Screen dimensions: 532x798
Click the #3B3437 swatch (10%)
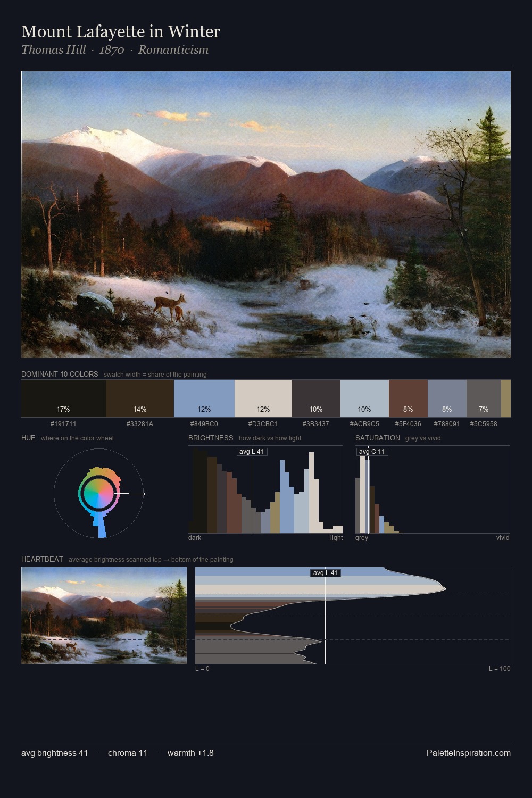(316, 398)
